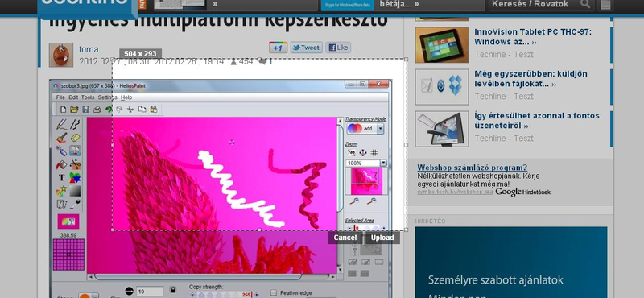This screenshot has width=644, height=298.
Task: Pick the Paintbrush tool
Action: pyautogui.click(x=62, y=138)
